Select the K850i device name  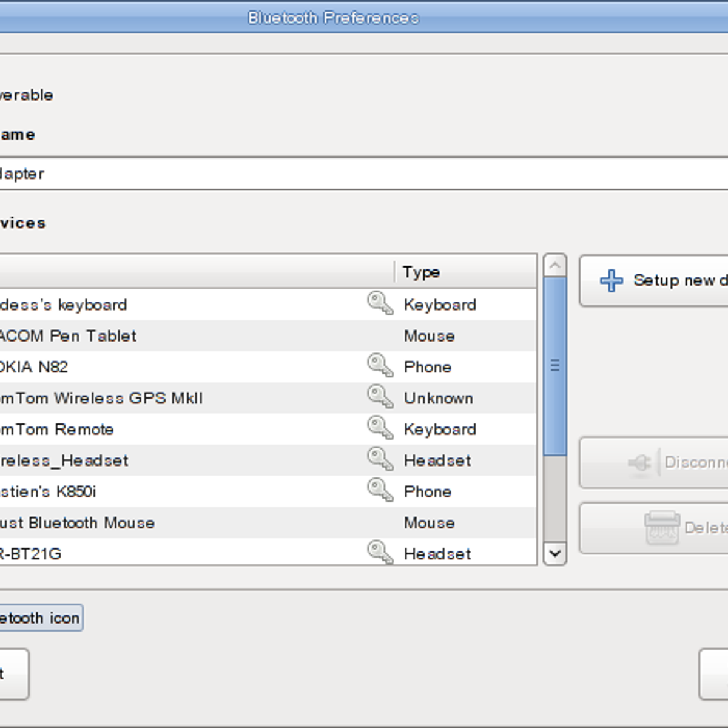(48, 491)
